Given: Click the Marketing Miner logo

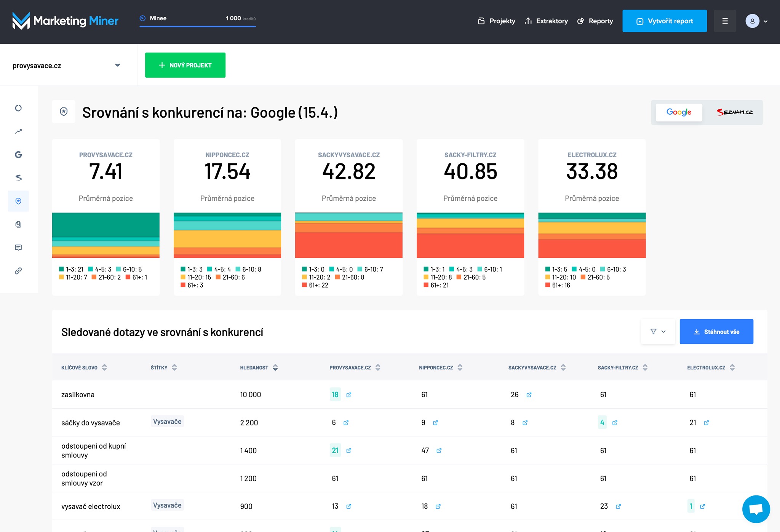Looking at the screenshot, I should pyautogui.click(x=65, y=21).
